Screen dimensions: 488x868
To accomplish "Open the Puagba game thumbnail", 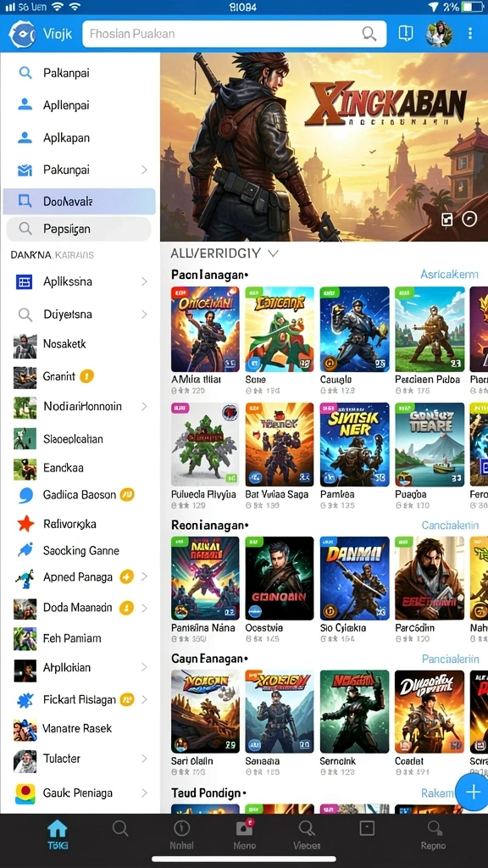I will point(430,444).
